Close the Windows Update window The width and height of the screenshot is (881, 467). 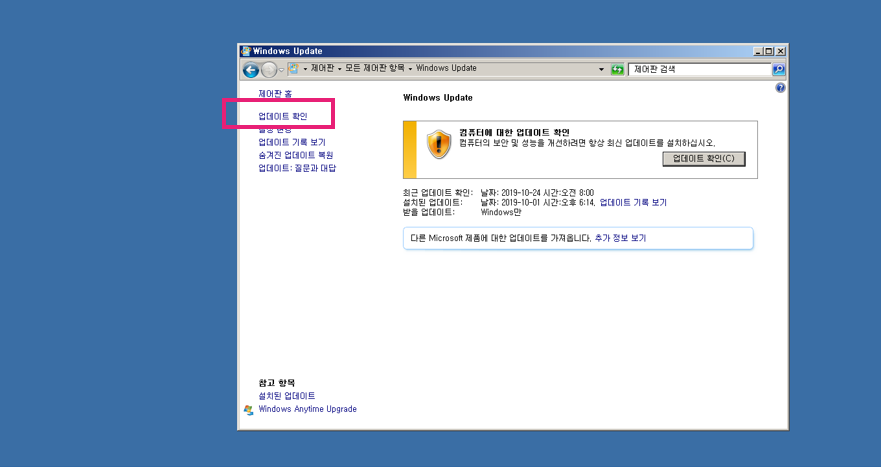[x=780, y=51]
